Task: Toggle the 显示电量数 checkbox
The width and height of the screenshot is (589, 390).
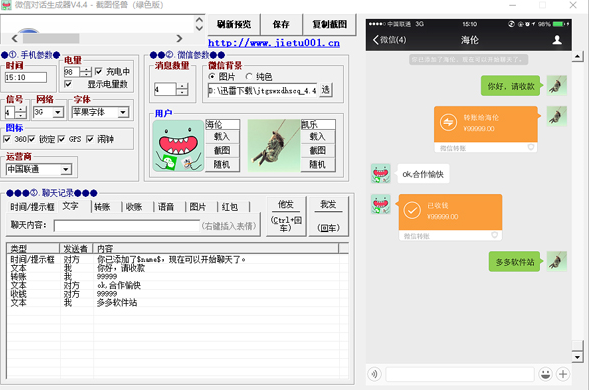Action: 68,84
